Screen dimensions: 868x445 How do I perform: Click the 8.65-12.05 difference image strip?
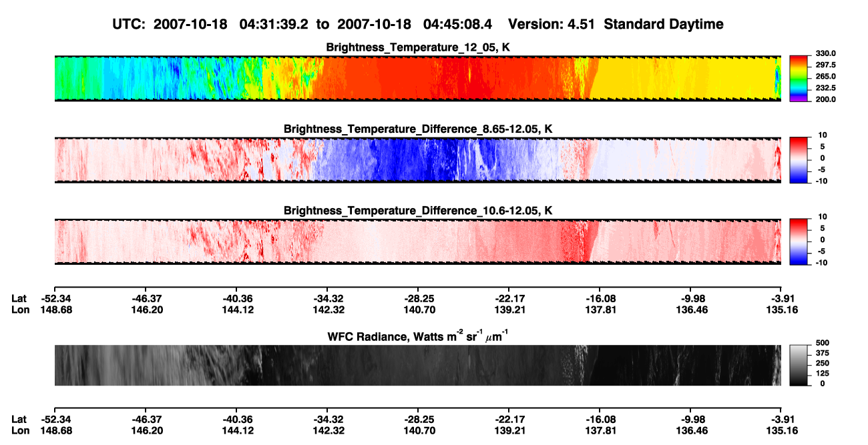417,159
